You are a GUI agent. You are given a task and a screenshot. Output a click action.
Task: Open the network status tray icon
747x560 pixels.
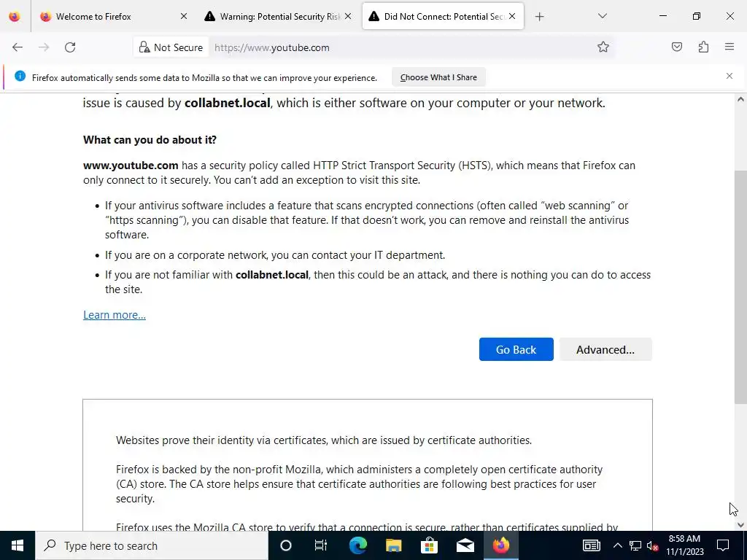pos(635,545)
